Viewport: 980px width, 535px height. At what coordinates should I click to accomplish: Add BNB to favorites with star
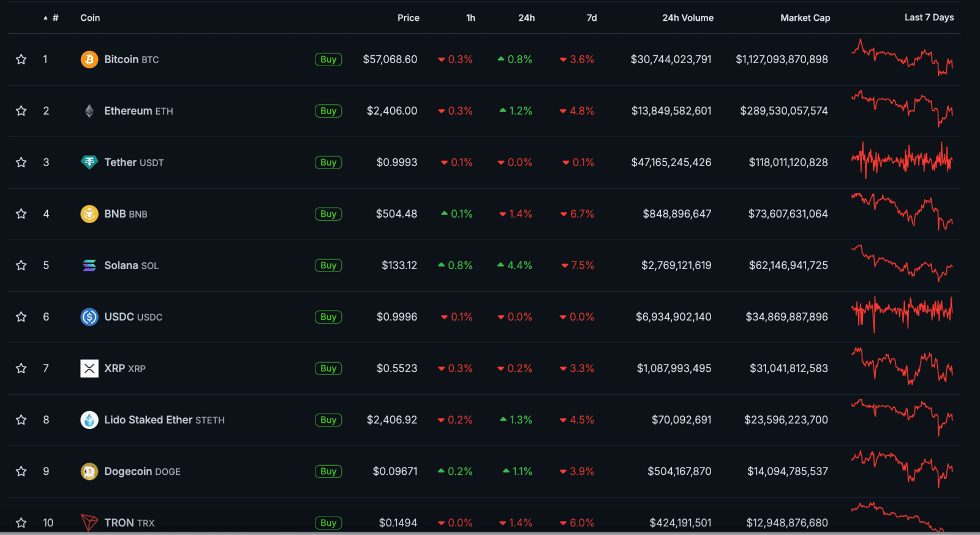click(21, 214)
